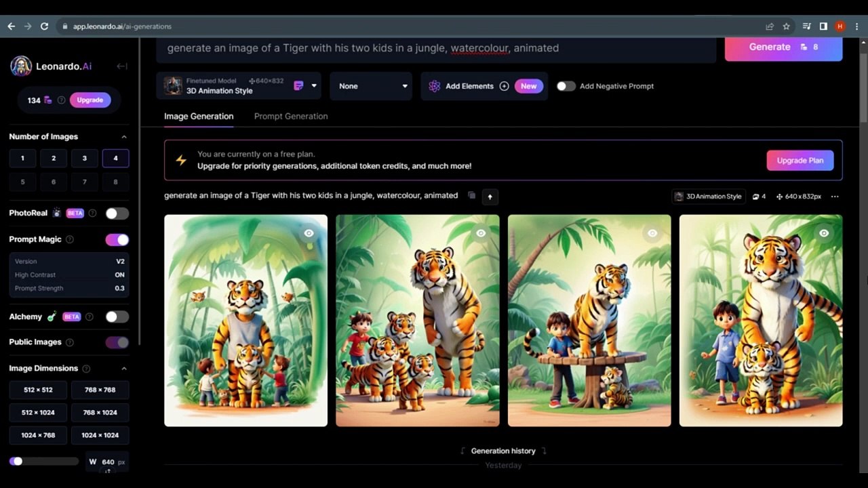
Task: Click the Generate button
Action: point(783,47)
